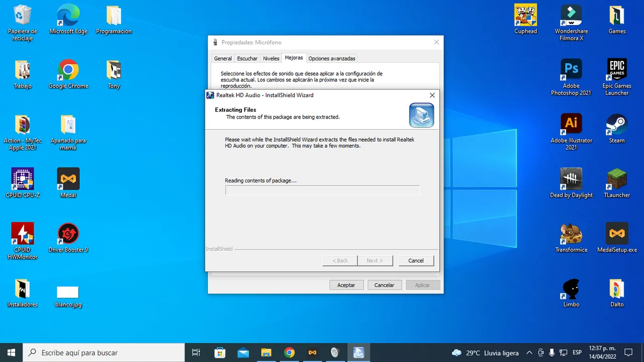Viewport: 644px width, 362px height.
Task: Open the Niveles tab in microphone properties
Action: click(271, 58)
